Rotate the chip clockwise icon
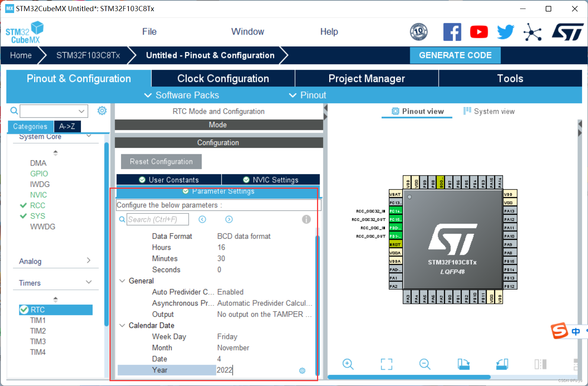Viewport: 588px width, 386px height. (x=463, y=364)
